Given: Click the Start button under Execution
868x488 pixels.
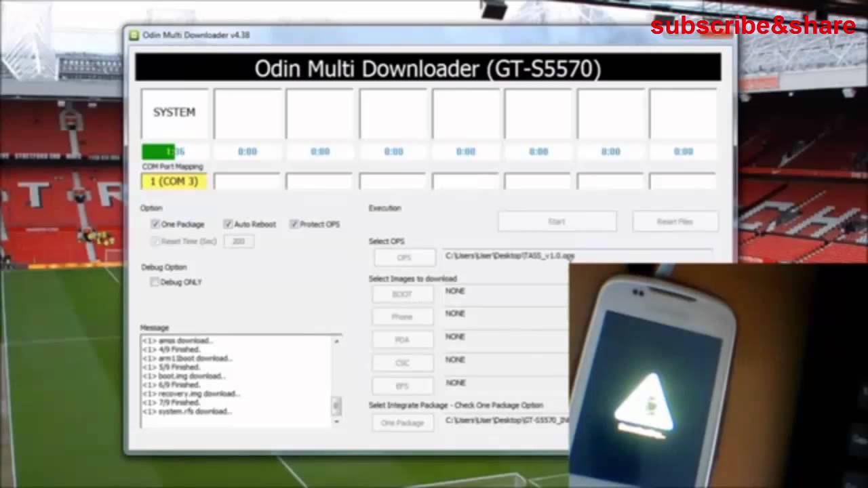Looking at the screenshot, I should pyautogui.click(x=557, y=222).
